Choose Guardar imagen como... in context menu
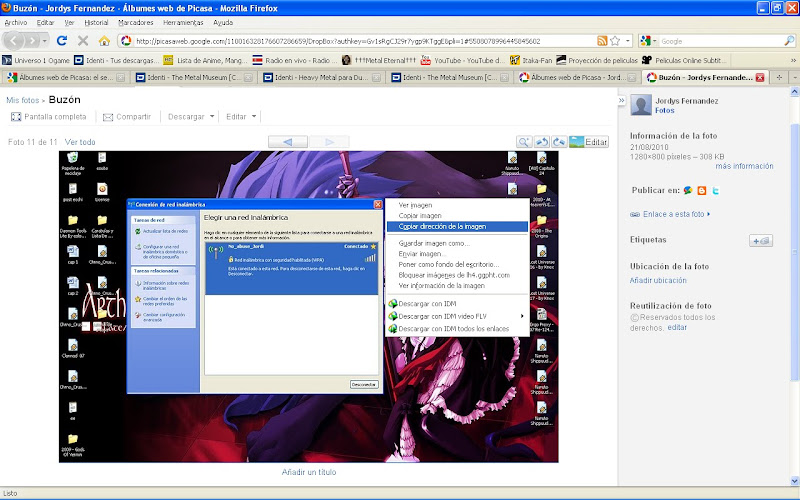The image size is (800, 500). 457,243
